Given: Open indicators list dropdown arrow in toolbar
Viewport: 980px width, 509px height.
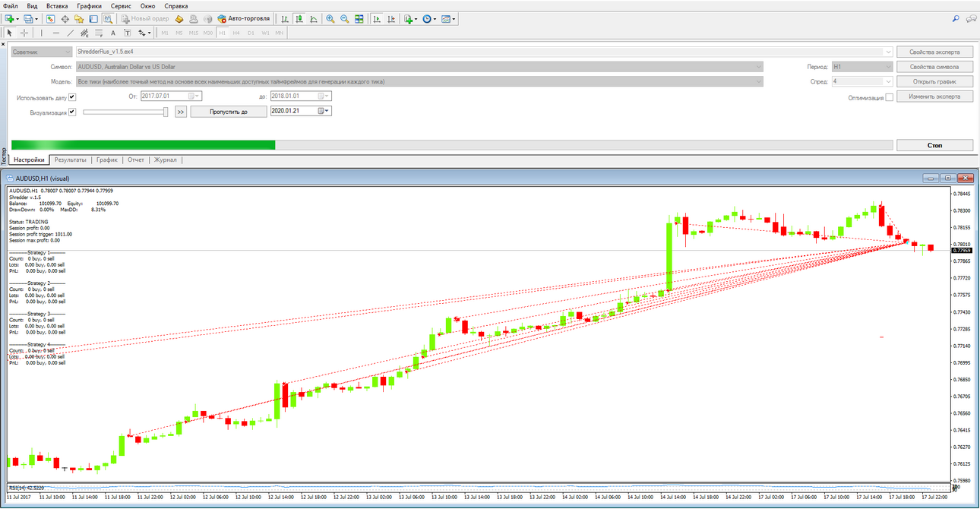Looking at the screenshot, I should pyautogui.click(x=416, y=18).
